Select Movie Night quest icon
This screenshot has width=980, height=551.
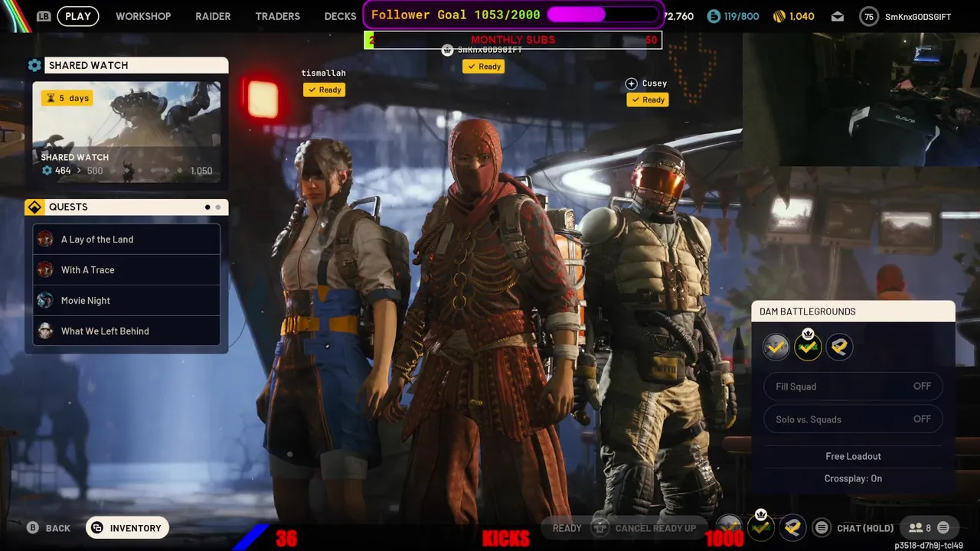point(45,301)
